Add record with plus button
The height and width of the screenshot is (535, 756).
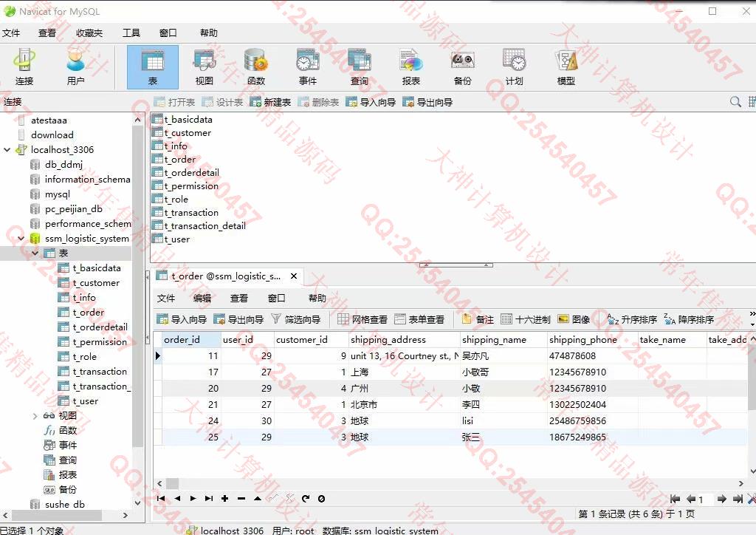pyautogui.click(x=224, y=498)
